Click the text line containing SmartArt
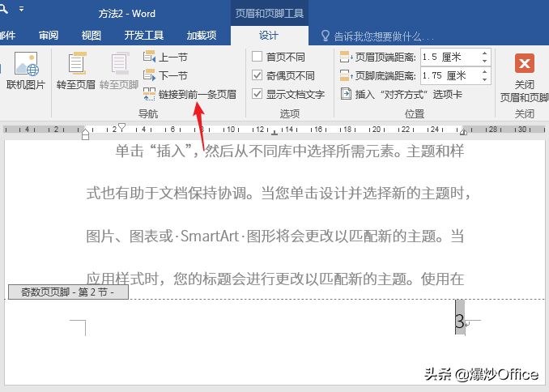Viewport: 549px width, 392px height. pos(275,236)
